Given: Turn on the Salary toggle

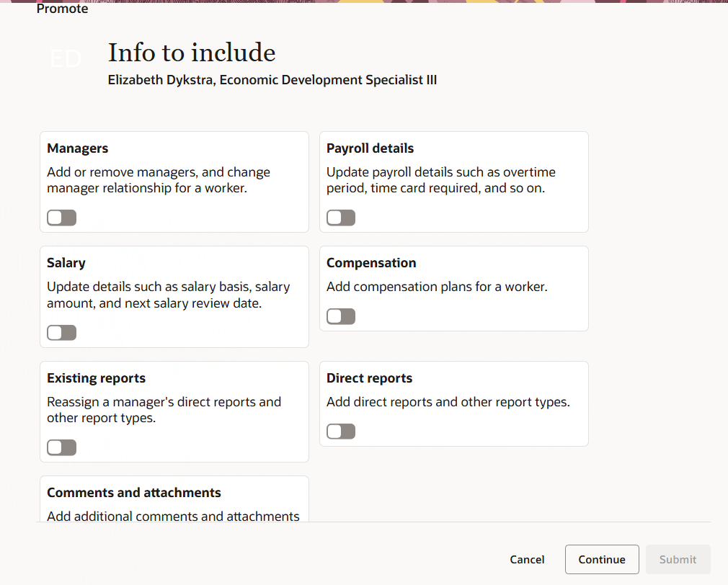Looking at the screenshot, I should 61,332.
